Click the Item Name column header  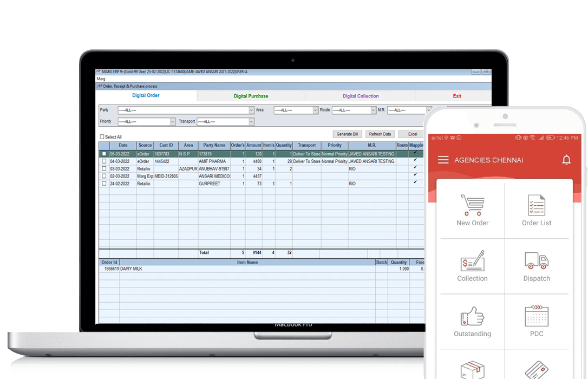click(x=247, y=263)
